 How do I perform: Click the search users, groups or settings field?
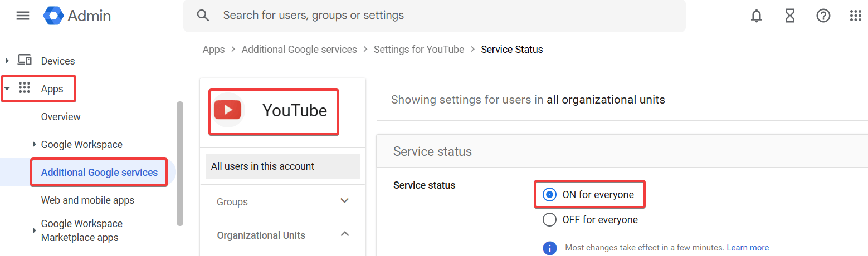(435, 16)
